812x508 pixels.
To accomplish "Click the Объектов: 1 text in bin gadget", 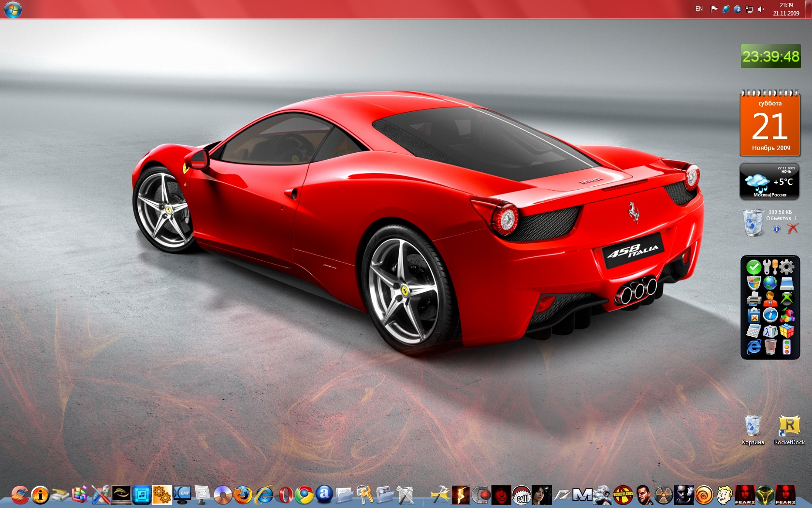I will click(x=782, y=218).
